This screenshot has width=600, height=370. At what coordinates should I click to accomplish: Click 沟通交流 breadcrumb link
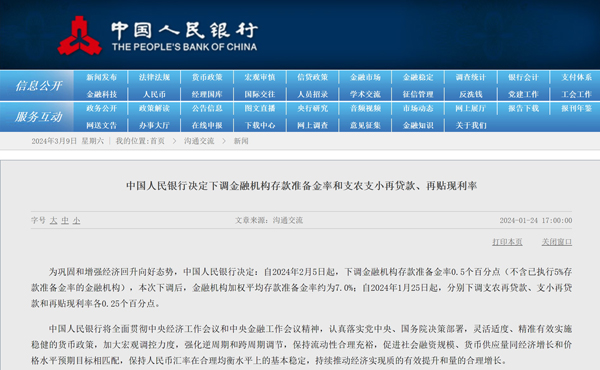click(199, 141)
